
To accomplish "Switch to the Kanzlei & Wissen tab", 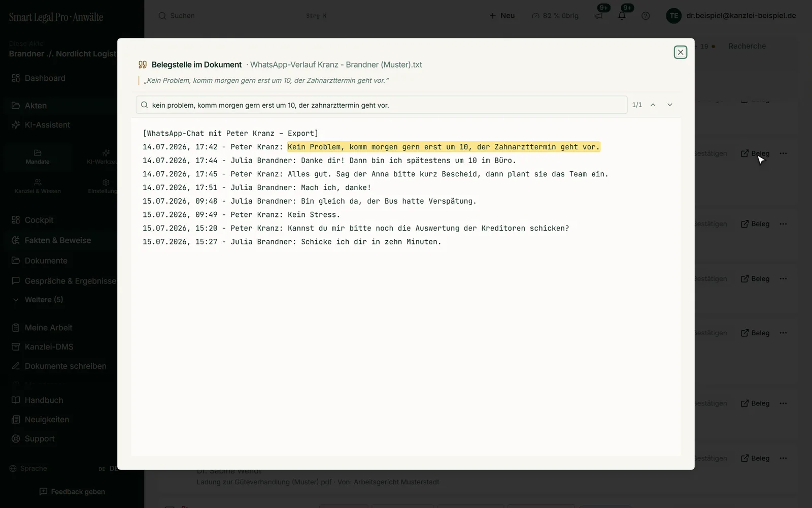I will (x=38, y=186).
